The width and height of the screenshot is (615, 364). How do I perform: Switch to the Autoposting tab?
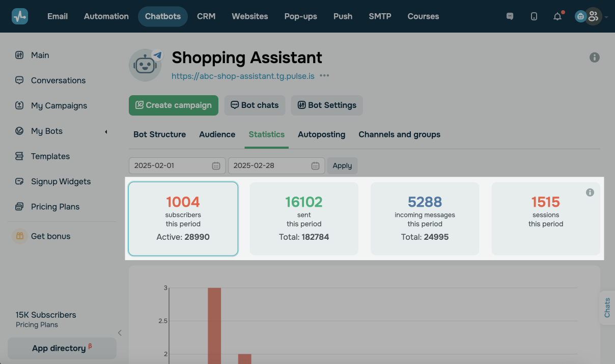(321, 134)
